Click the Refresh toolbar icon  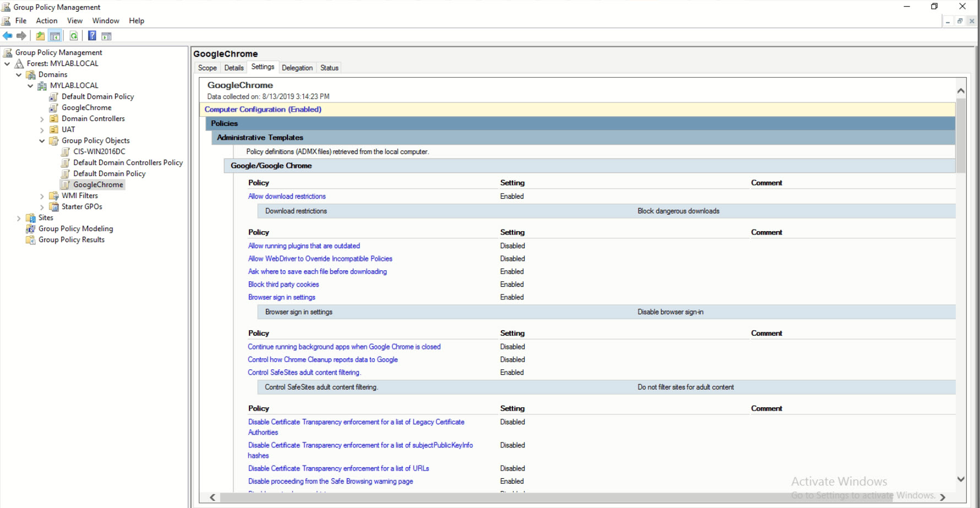[74, 36]
